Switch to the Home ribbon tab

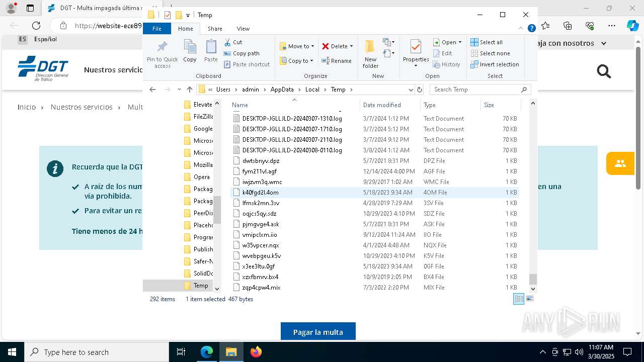click(x=185, y=29)
